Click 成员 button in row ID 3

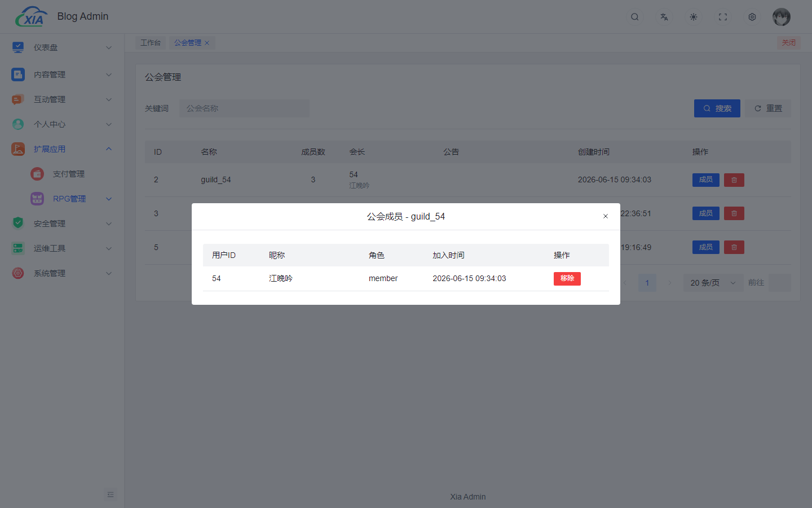click(x=706, y=213)
